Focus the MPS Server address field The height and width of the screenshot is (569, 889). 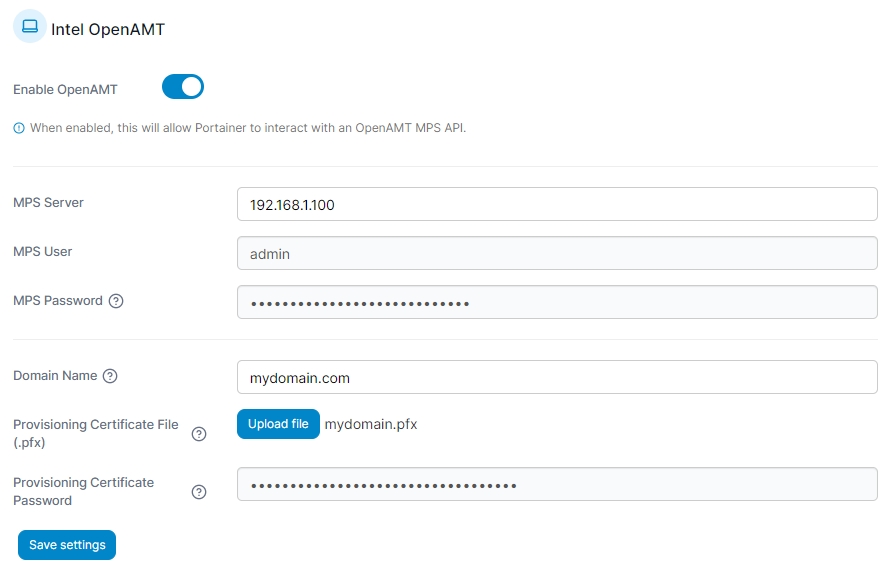pyautogui.click(x=556, y=204)
